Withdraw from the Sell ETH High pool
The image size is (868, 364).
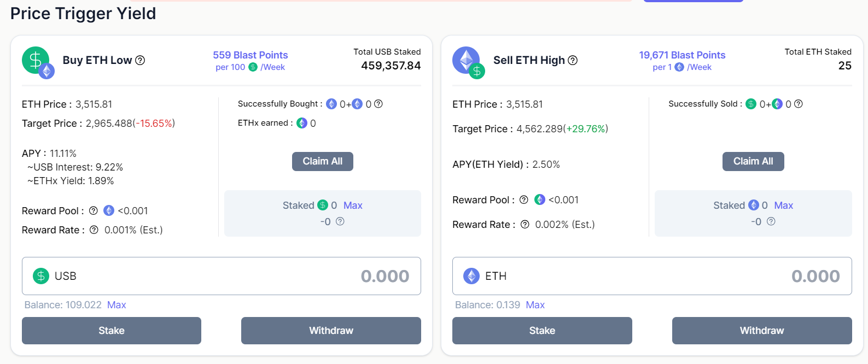(761, 331)
